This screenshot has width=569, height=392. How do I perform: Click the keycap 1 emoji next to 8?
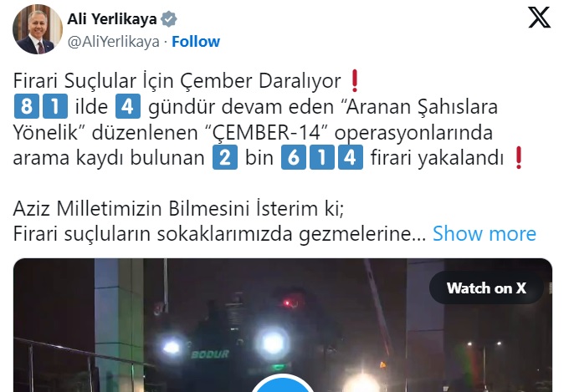[x=55, y=106]
